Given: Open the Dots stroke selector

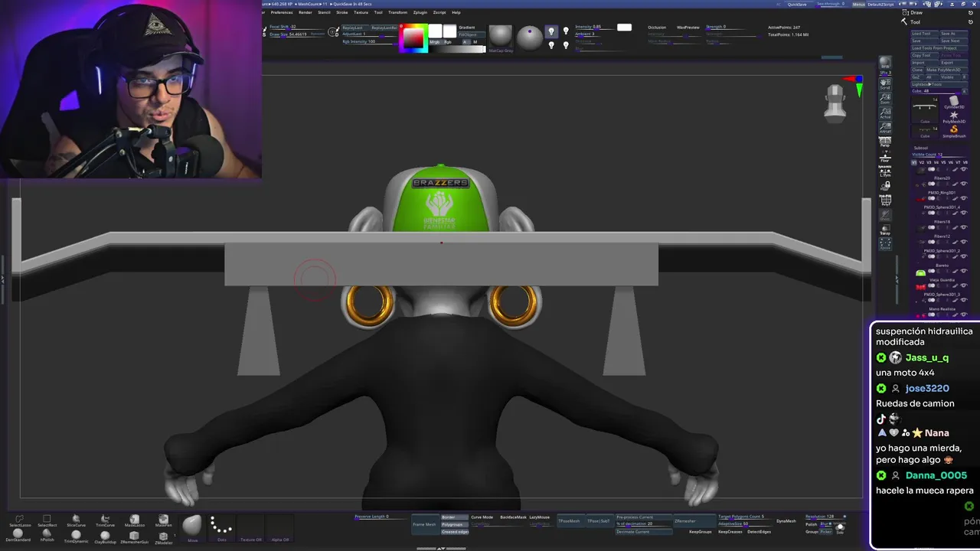Looking at the screenshot, I should coord(221,528).
